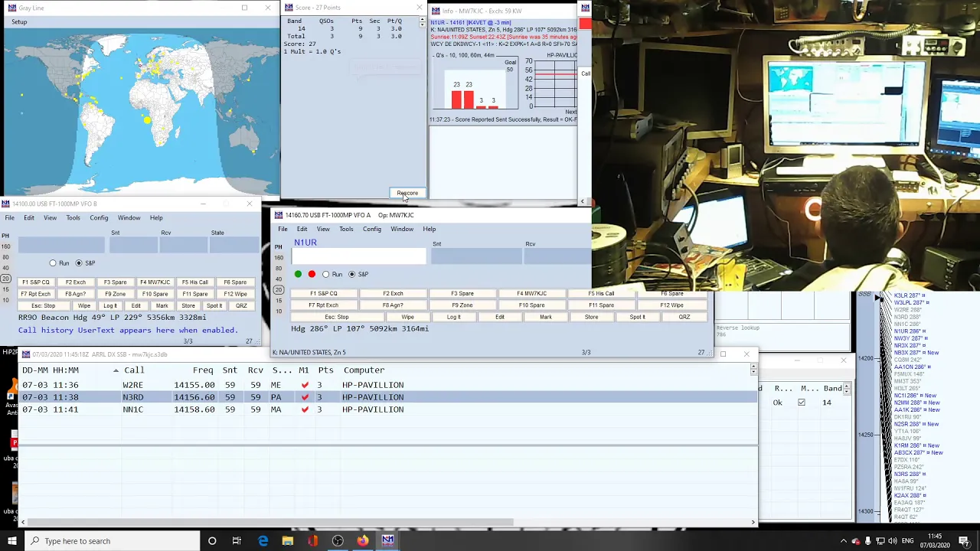Select the N3RD log row
This screenshot has height=551, width=980.
point(387,397)
